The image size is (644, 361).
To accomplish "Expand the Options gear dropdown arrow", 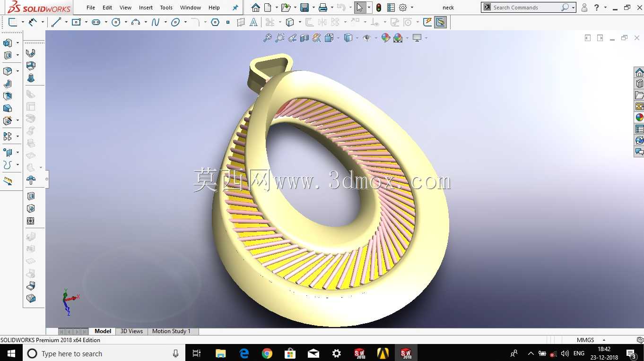I will [x=412, y=8].
